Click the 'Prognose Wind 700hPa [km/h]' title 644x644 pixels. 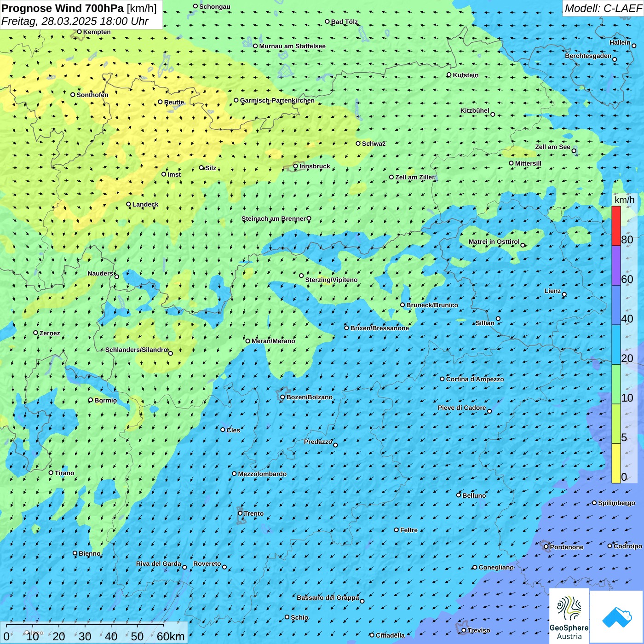79,8
